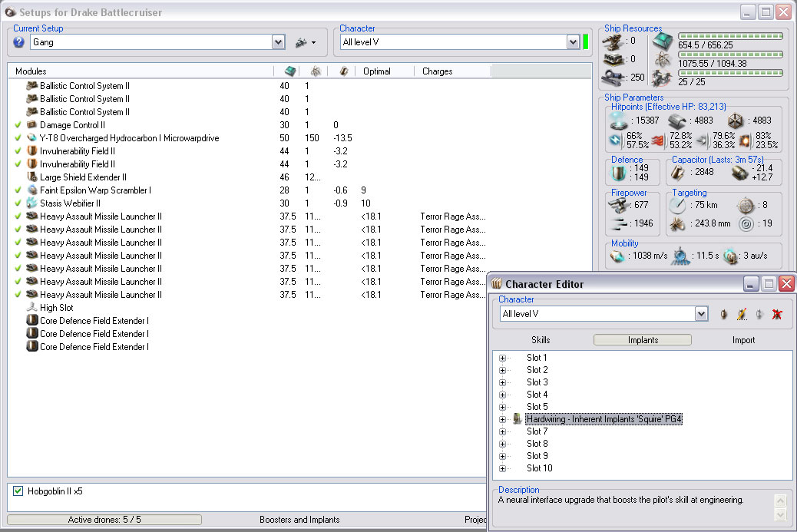Image resolution: width=797 pixels, height=532 pixels.
Task: Switch to the Skills tab
Action: [541, 340]
